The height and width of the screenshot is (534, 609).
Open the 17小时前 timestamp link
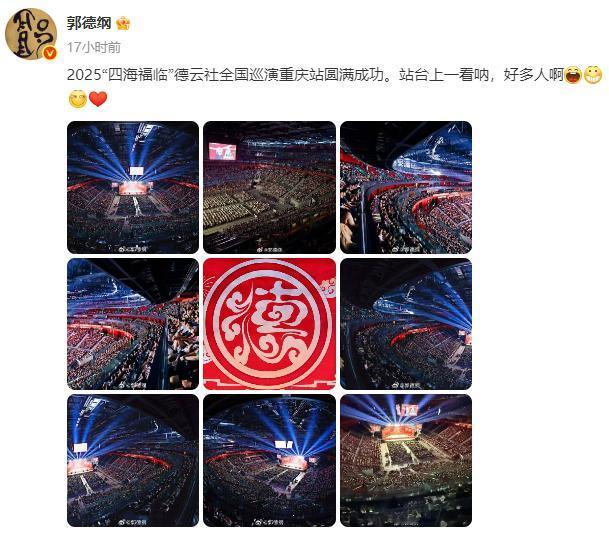click(x=94, y=47)
